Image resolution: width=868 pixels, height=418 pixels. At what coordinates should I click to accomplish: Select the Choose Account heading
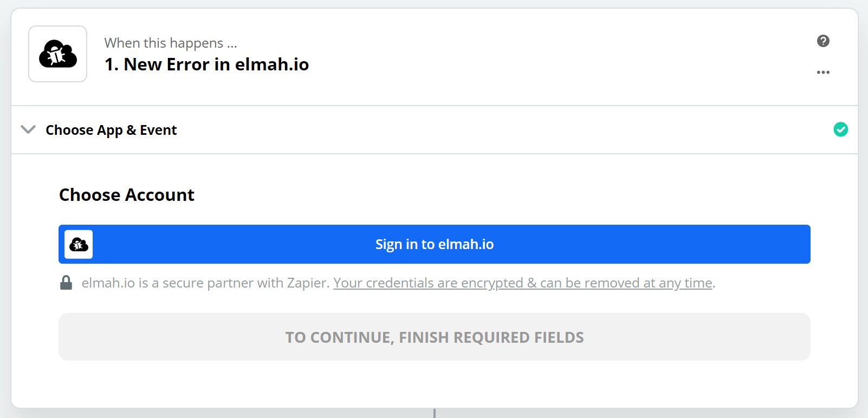(x=127, y=195)
